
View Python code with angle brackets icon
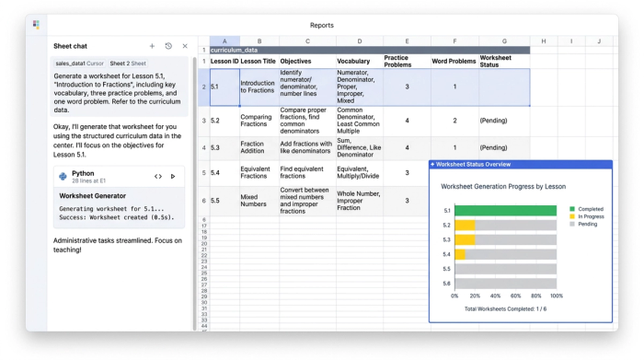158,176
